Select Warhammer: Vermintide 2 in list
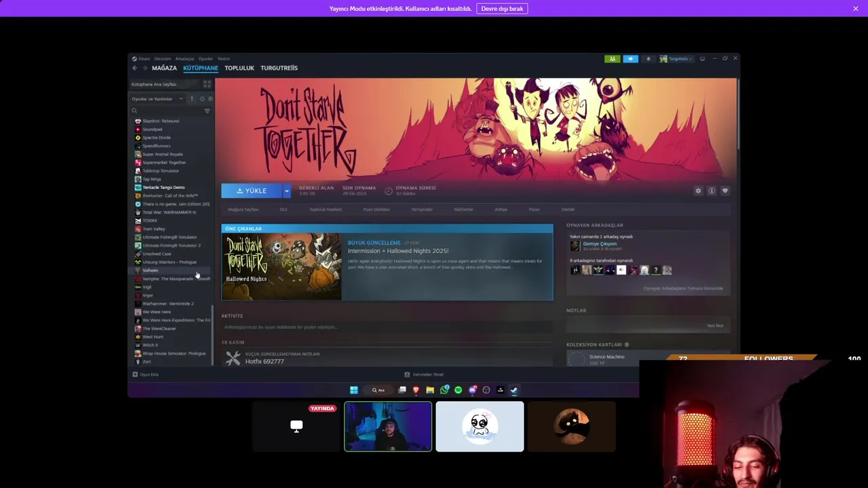868x488 pixels. pos(167,304)
